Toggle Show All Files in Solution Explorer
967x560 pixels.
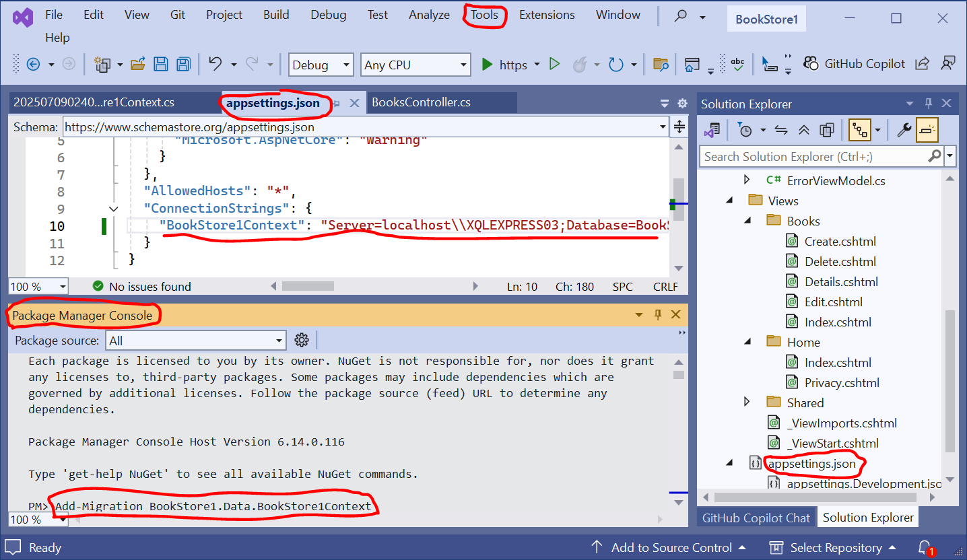826,130
